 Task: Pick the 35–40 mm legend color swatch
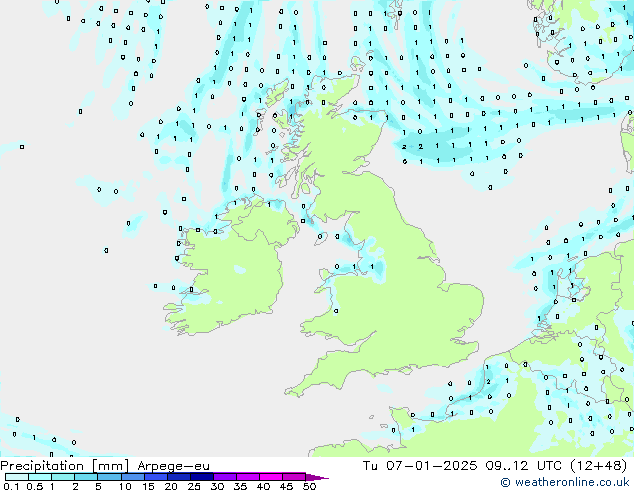247,477
